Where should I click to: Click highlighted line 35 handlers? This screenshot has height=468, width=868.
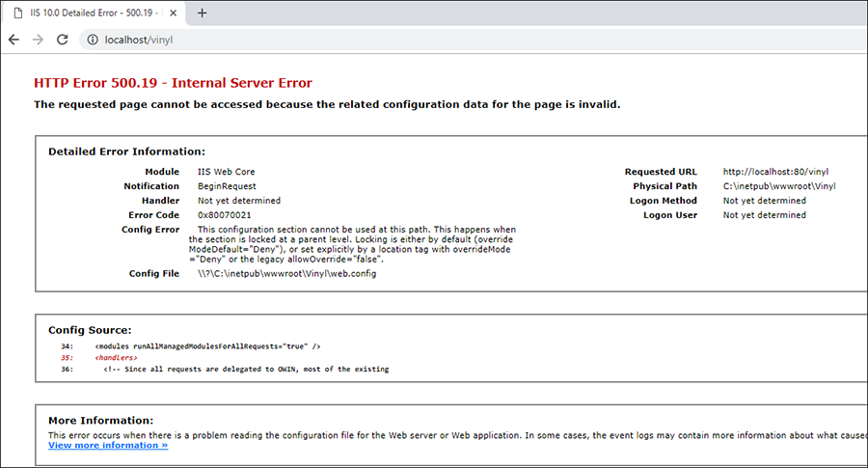coord(116,358)
